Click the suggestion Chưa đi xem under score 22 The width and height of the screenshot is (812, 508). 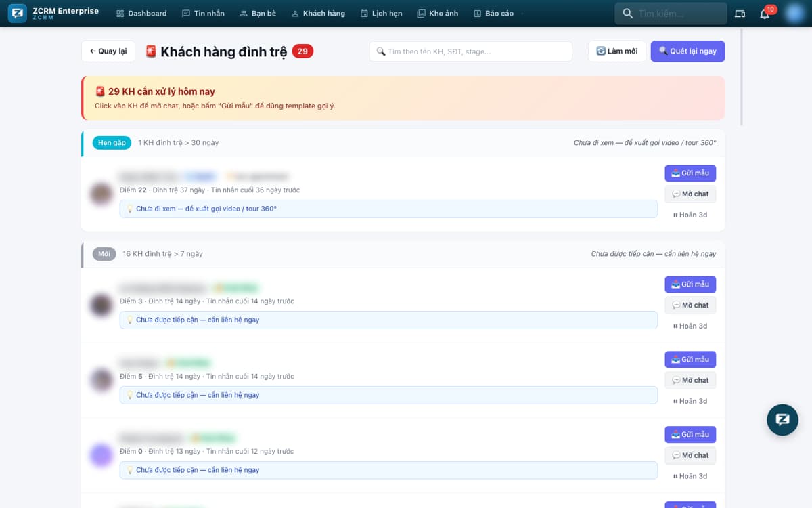coord(388,209)
